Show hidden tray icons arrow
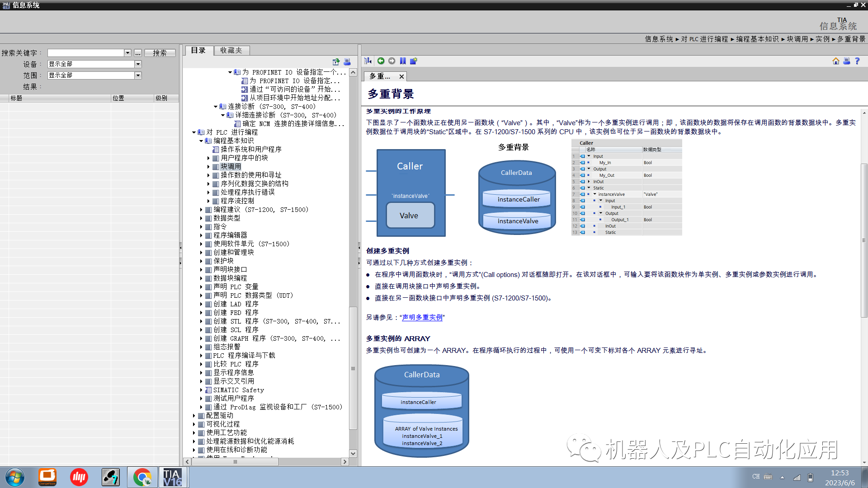Image resolution: width=868 pixels, height=488 pixels. 782,477
